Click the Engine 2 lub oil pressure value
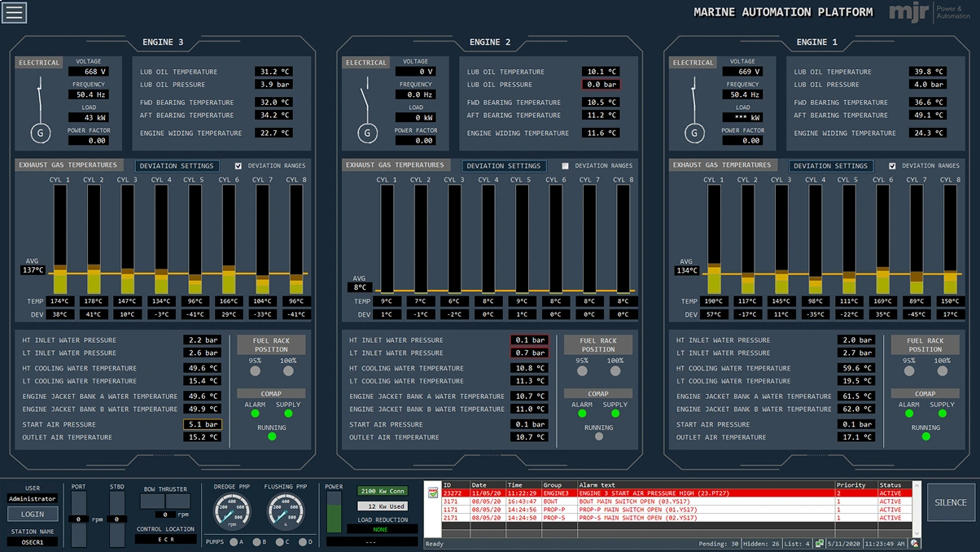Image resolution: width=980 pixels, height=552 pixels. [x=601, y=85]
